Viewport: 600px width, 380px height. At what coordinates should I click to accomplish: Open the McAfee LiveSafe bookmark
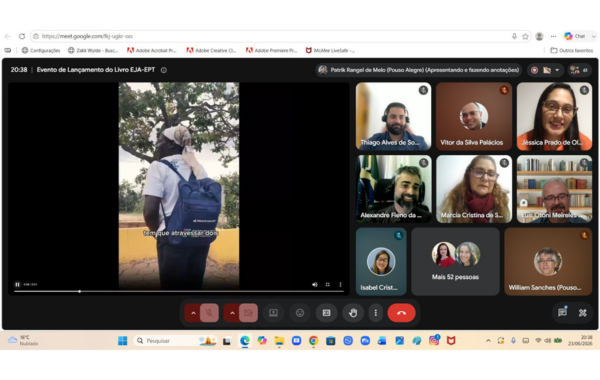point(330,50)
